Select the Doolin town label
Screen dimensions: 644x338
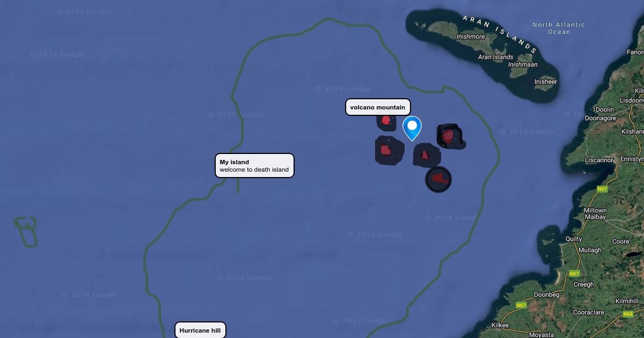tap(605, 109)
